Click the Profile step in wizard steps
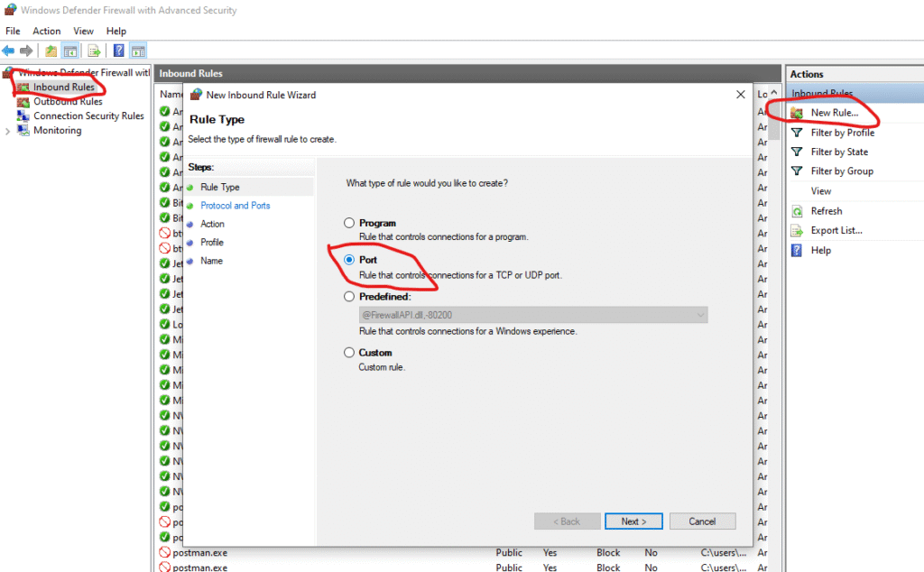 point(211,242)
